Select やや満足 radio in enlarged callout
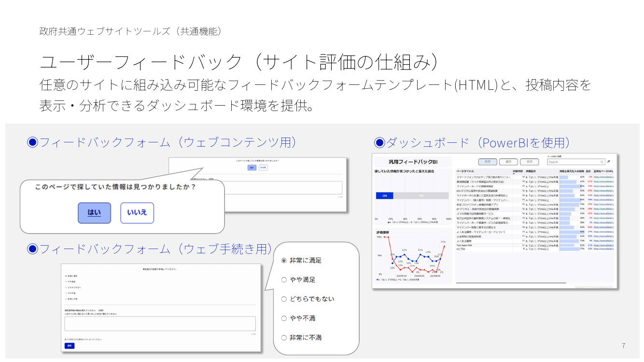Screen dimensions: 644x362 [284, 280]
